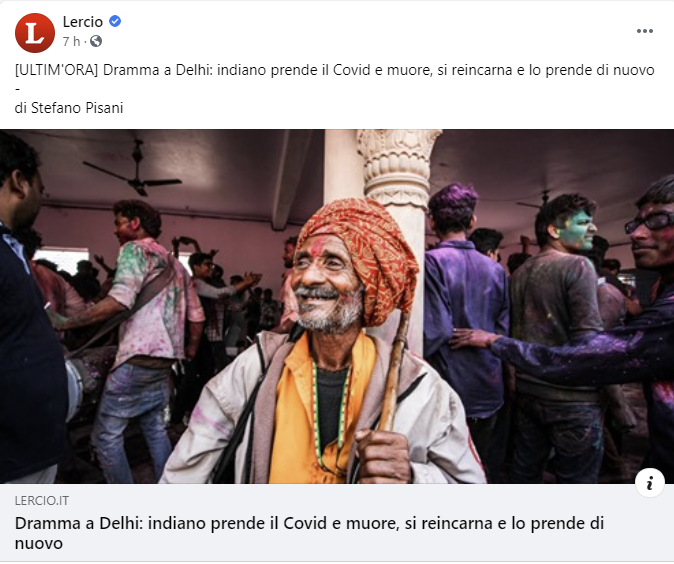This screenshot has height=564, width=674.
Task: Click the word 'nuovo' under the headline
Action: [x=39, y=543]
